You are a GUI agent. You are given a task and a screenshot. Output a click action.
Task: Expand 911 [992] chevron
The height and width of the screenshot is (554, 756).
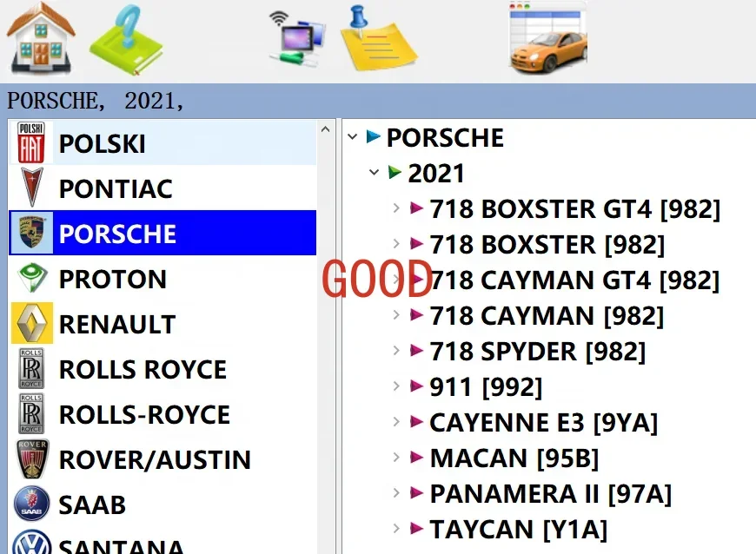coord(396,386)
